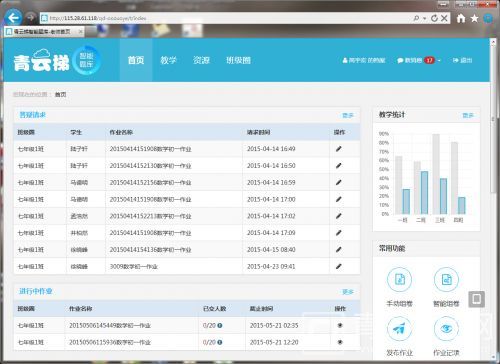The width and height of the screenshot is (500, 364).
Task: Expand the messages dropdown with the 17 badge
Action: [x=439, y=60]
